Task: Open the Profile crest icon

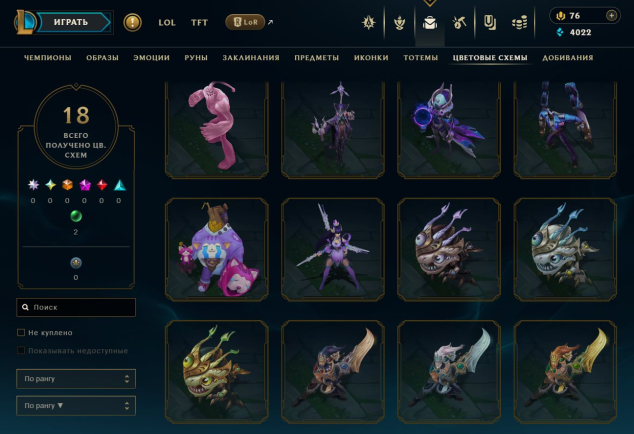Action: coord(399,23)
